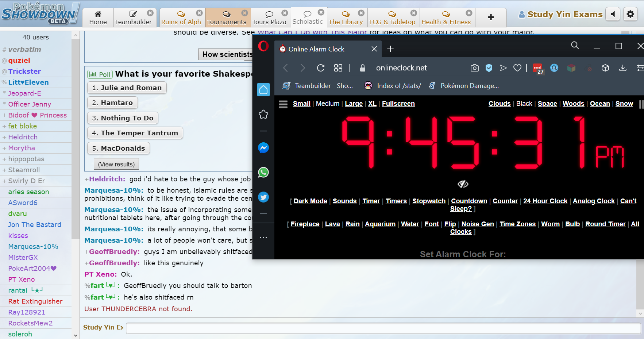This screenshot has height=339, width=644.
Task: Open user Marquesa-10% in user list
Action: click(36, 247)
